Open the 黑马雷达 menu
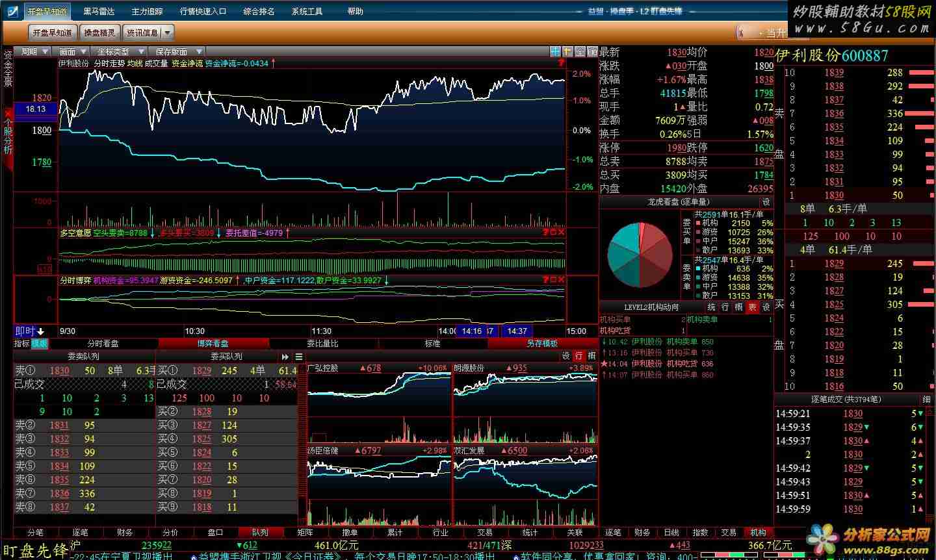The height and width of the screenshot is (560, 936). [99, 11]
